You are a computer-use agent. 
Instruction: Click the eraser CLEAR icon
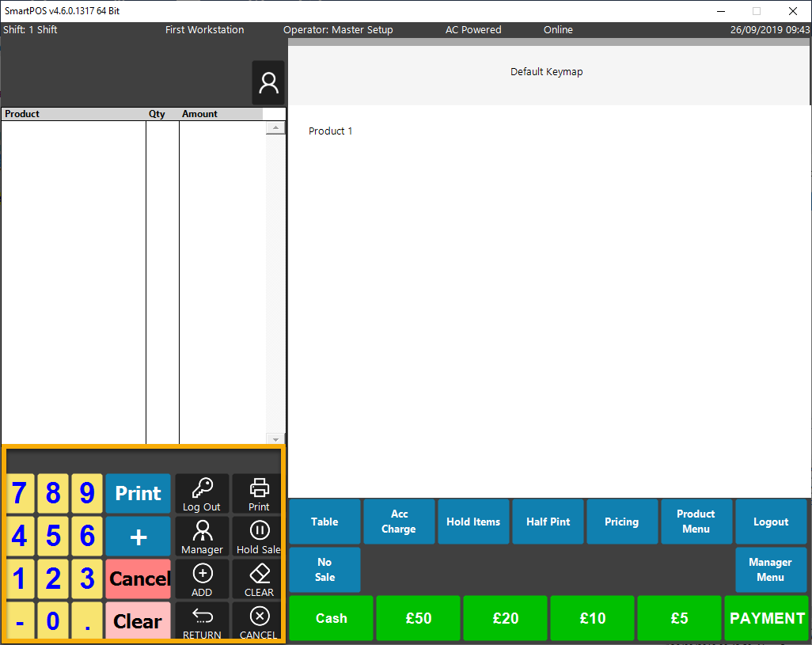click(259, 579)
